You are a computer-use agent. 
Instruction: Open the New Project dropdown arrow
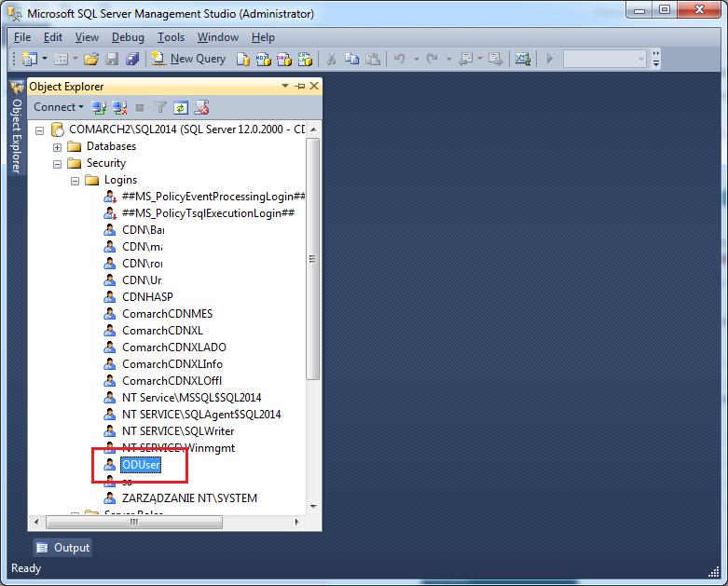(x=45, y=59)
